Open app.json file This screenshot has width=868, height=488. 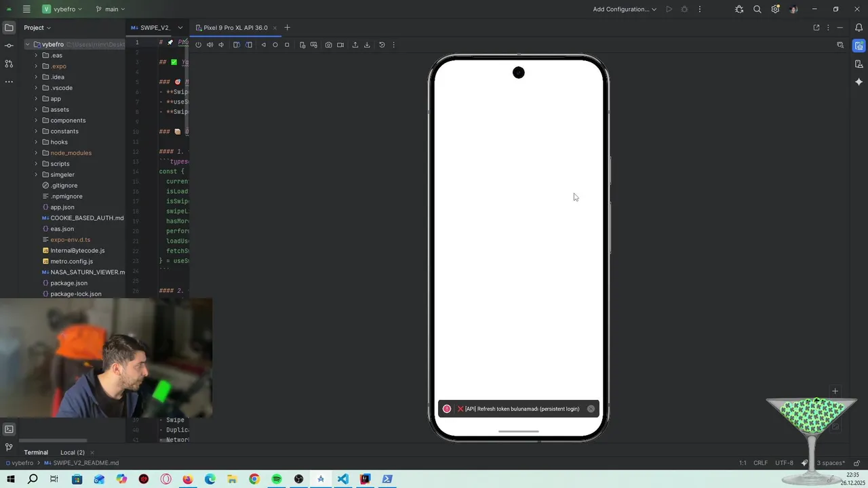(62, 207)
